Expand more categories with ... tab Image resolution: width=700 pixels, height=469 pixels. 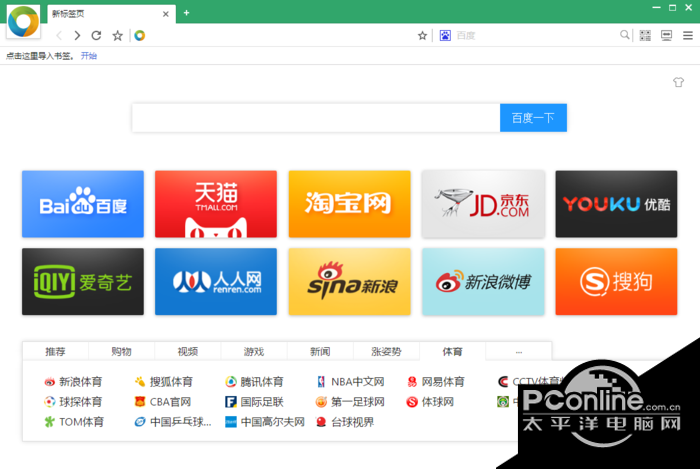pos(519,352)
